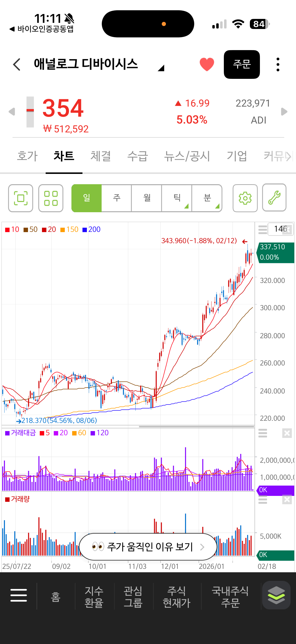Viewport: 296px width, 644px height.
Task: Toggle the 거래대금 5-period average legend
Action: 45,433
